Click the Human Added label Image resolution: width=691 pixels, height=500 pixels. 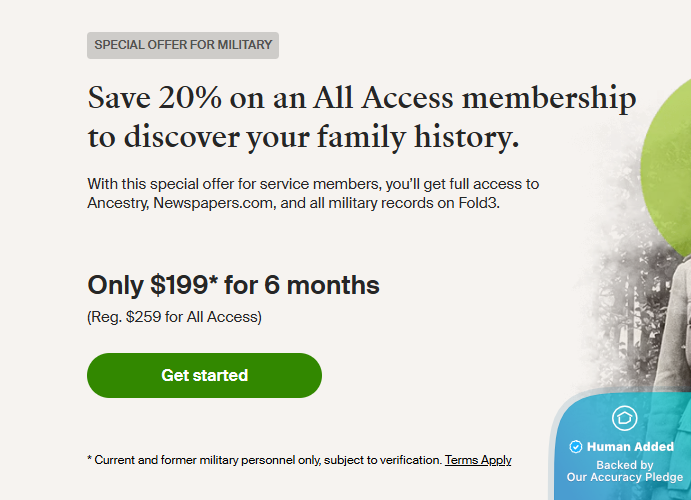coord(630,447)
